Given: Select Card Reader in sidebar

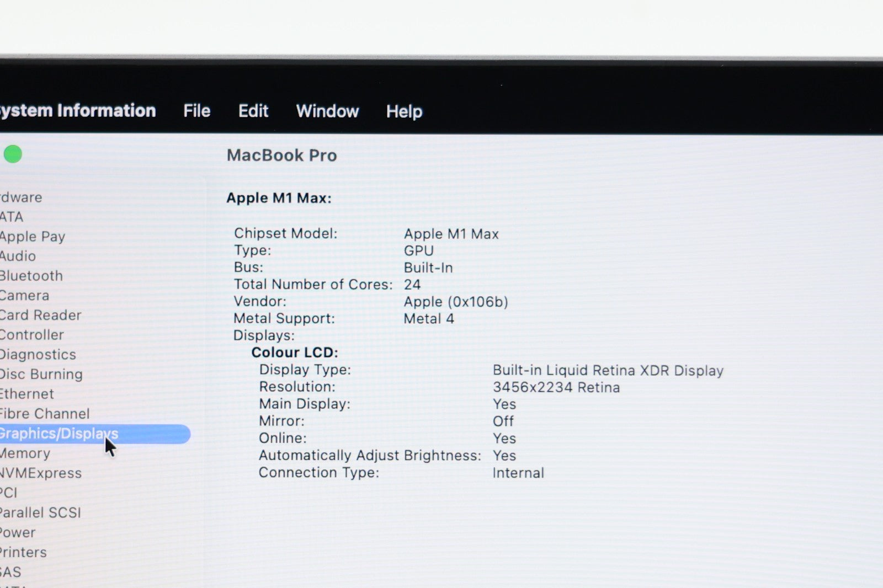Looking at the screenshot, I should [40, 315].
